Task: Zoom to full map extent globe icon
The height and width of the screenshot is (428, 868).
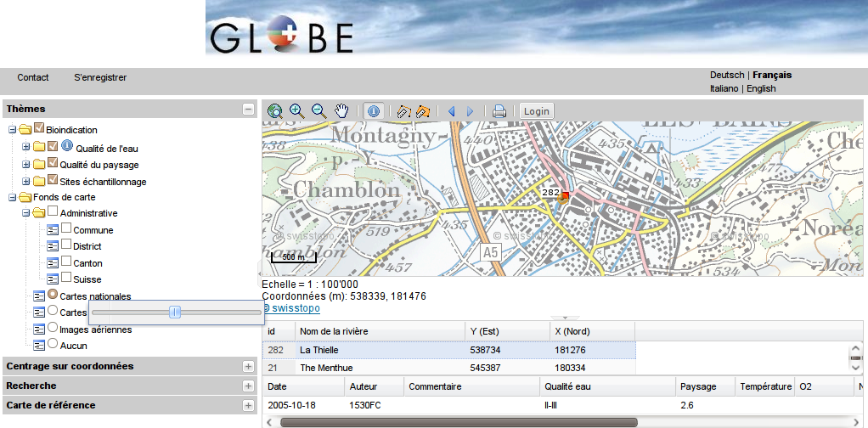Action: (274, 111)
